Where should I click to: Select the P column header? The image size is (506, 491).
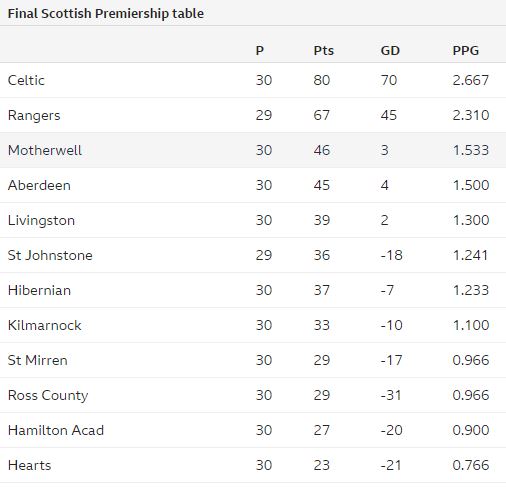(260, 51)
